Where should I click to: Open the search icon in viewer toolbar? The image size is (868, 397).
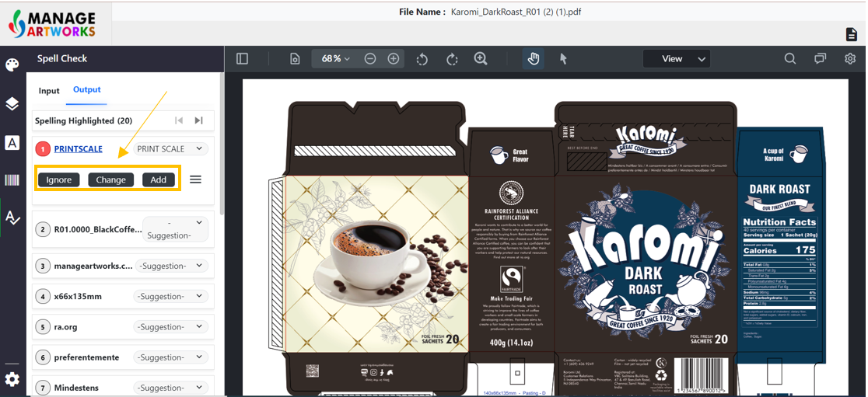click(790, 58)
